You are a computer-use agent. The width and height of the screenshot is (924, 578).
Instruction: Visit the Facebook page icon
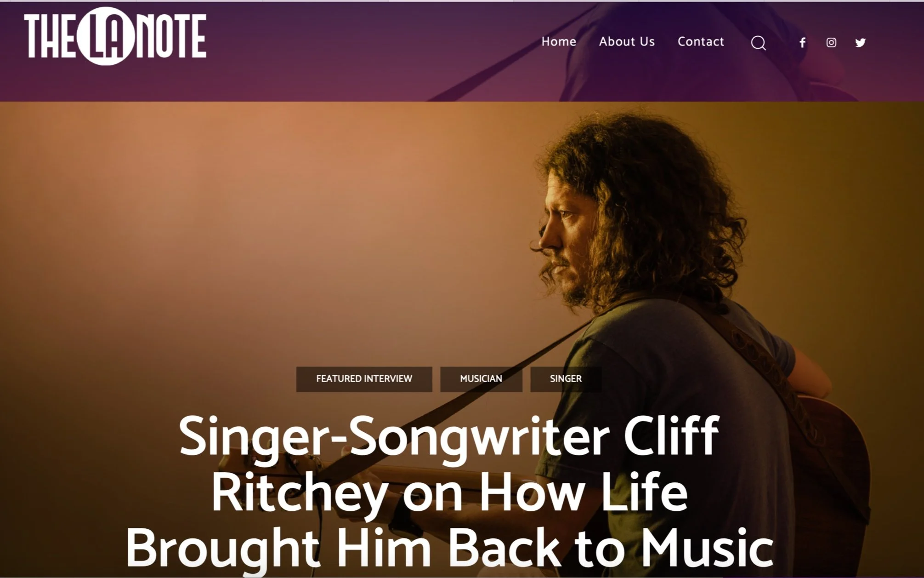click(802, 43)
